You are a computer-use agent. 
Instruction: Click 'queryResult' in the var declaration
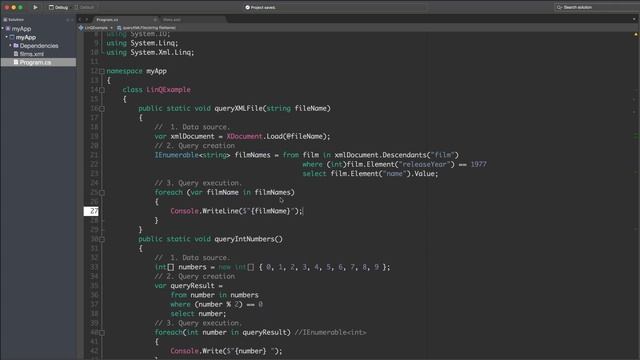192,286
